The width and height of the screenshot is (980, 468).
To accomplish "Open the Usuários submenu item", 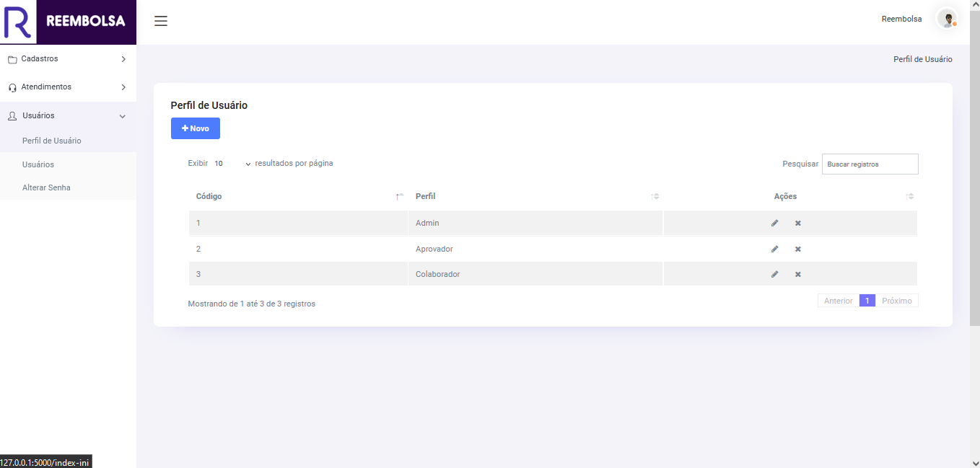I will coord(38,164).
